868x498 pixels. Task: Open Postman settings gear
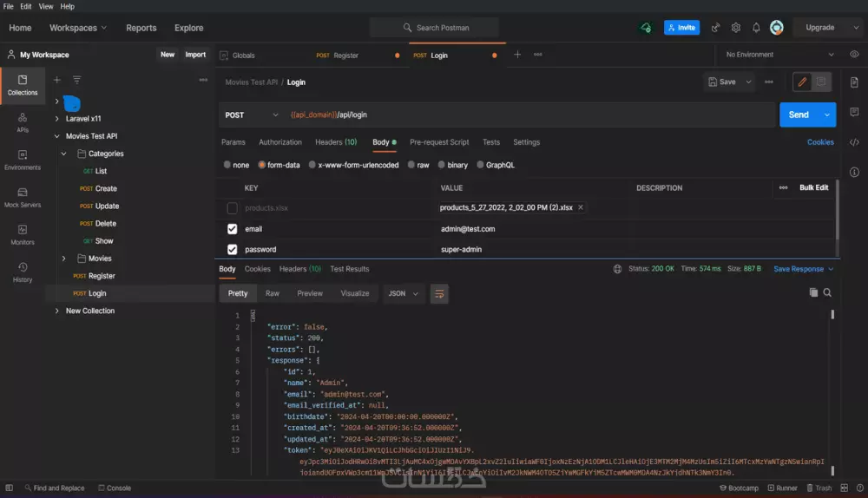(x=736, y=28)
